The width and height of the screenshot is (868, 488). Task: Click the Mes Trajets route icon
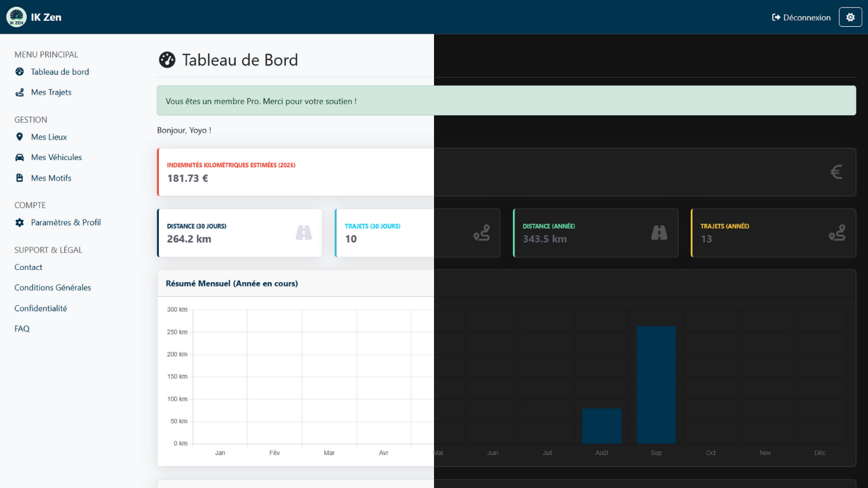pyautogui.click(x=20, y=92)
